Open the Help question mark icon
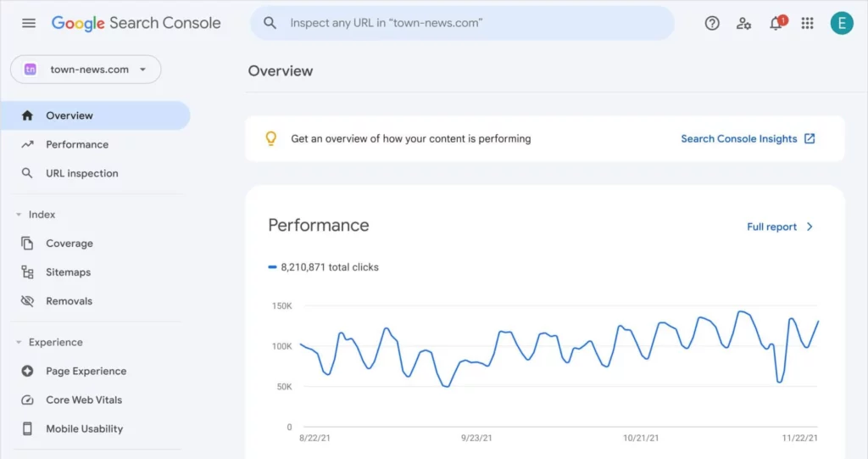The image size is (868, 459). click(x=712, y=23)
